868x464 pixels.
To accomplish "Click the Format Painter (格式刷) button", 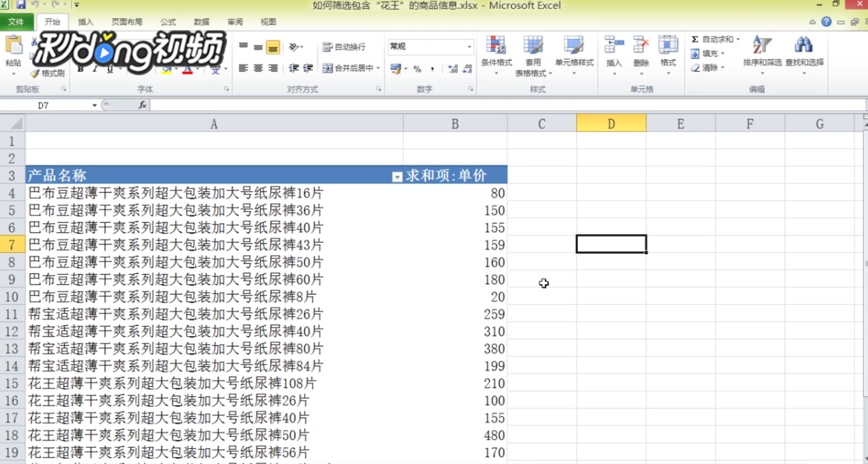I will tap(47, 73).
